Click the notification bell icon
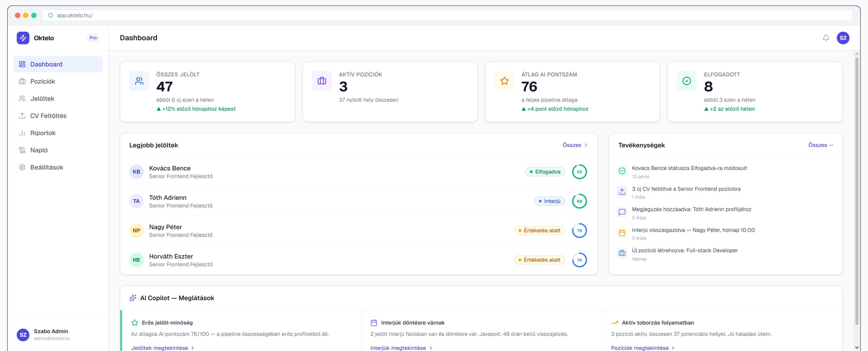The height and width of the screenshot is (351, 868). pyautogui.click(x=826, y=38)
